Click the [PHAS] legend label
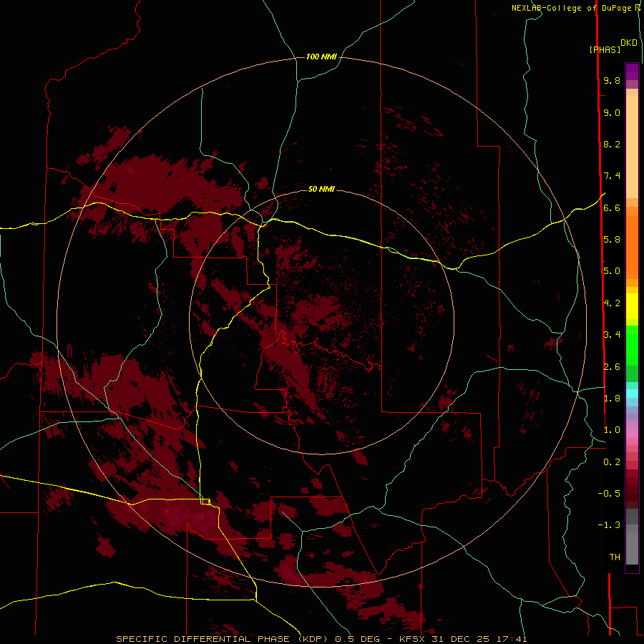The image size is (644, 644). click(x=604, y=49)
